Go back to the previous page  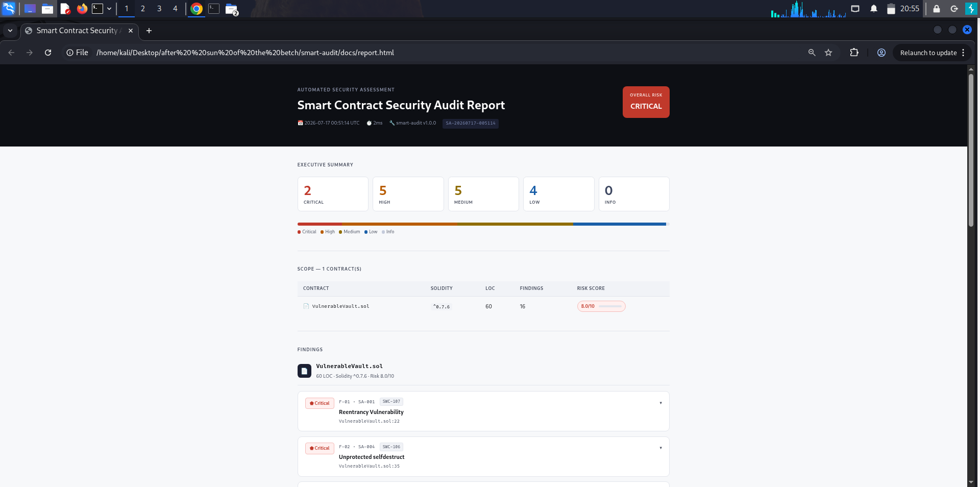(x=11, y=53)
